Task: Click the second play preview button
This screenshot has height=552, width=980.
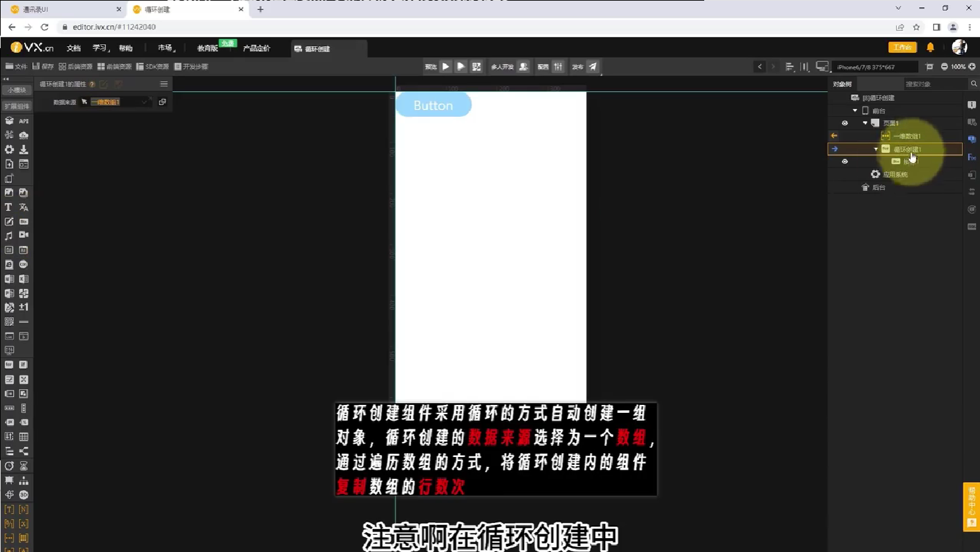Action: 461,67
